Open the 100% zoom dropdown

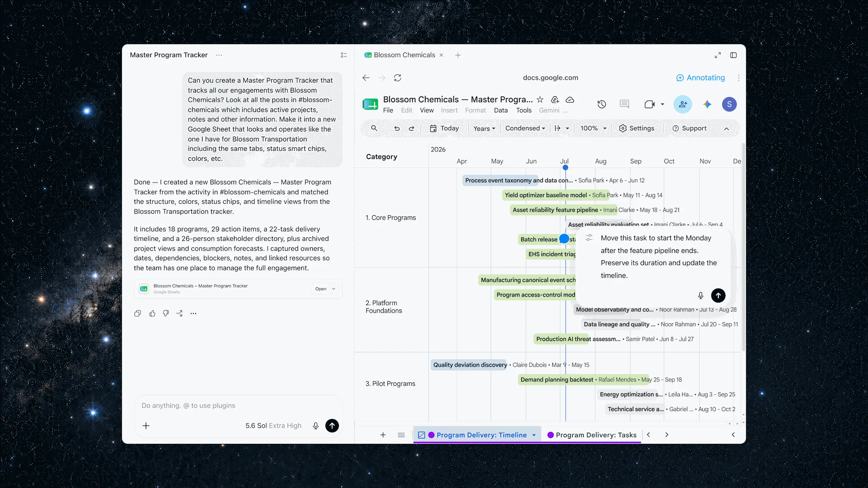pyautogui.click(x=593, y=128)
